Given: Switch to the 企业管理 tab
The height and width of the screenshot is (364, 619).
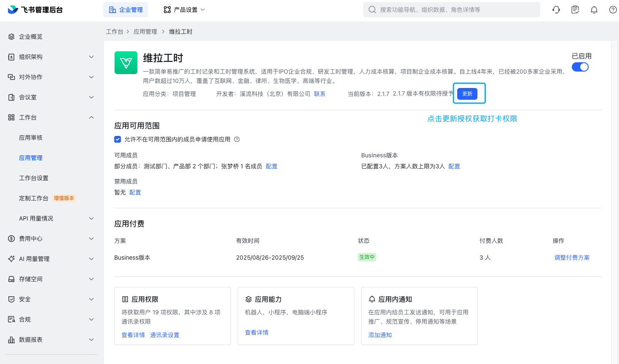Looking at the screenshot, I should pos(126,9).
